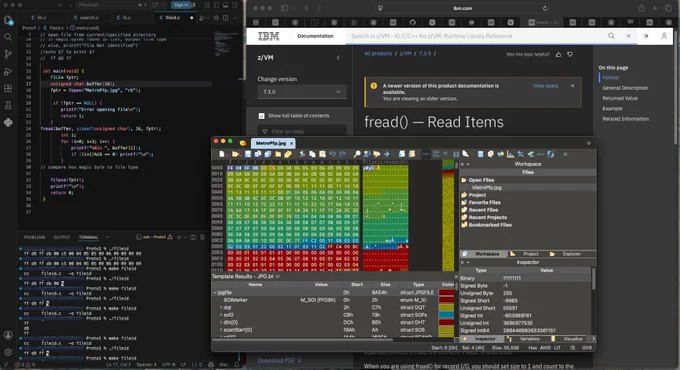
Task: Click General Description link in On this page
Action: point(625,88)
